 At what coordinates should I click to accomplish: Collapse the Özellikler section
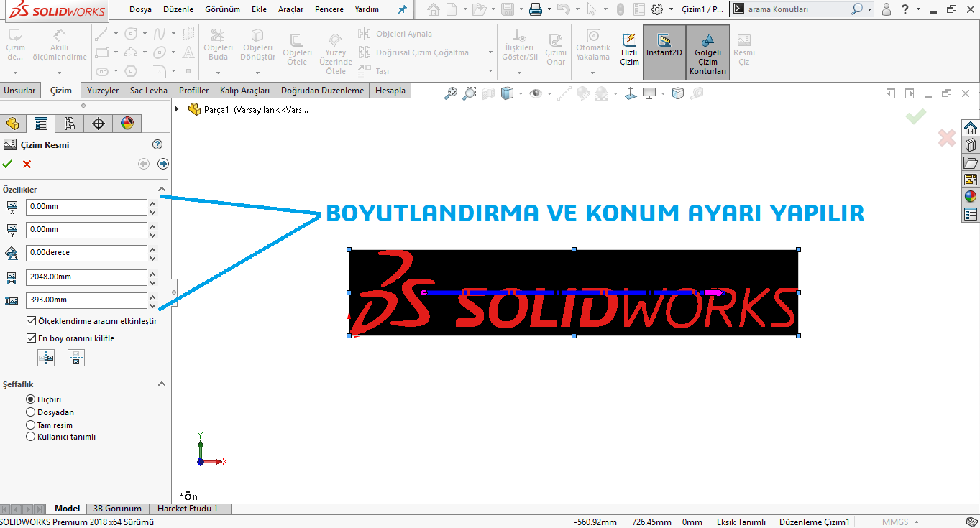coord(162,190)
